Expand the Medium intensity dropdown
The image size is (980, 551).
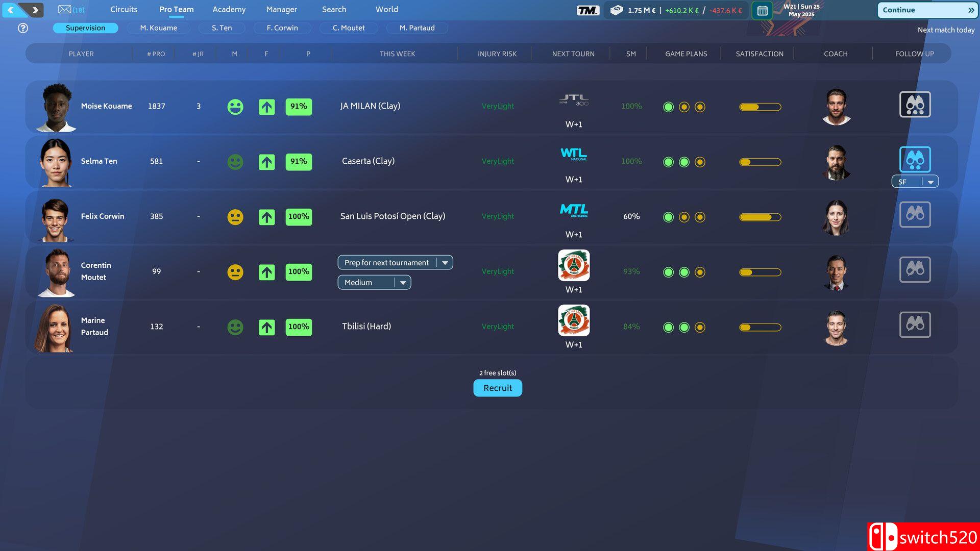[x=374, y=282]
